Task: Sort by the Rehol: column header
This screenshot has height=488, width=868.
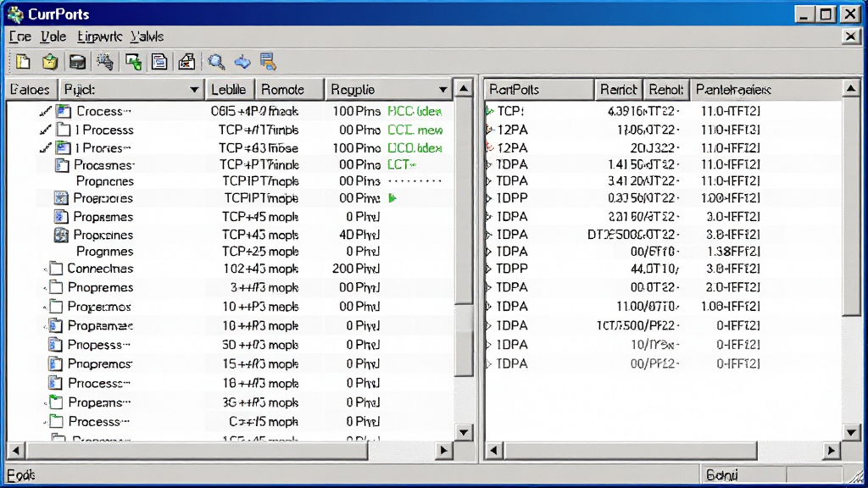Action: point(666,90)
